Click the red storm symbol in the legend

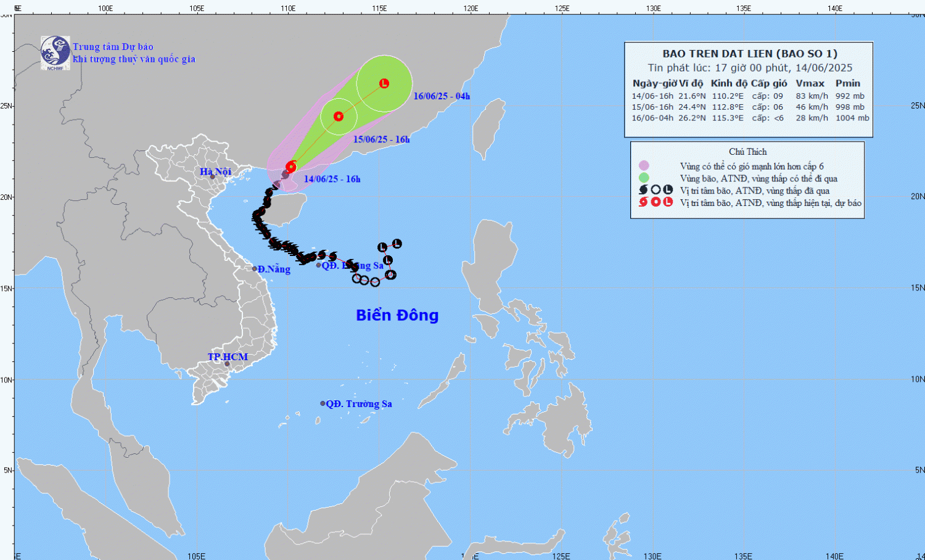tap(643, 202)
